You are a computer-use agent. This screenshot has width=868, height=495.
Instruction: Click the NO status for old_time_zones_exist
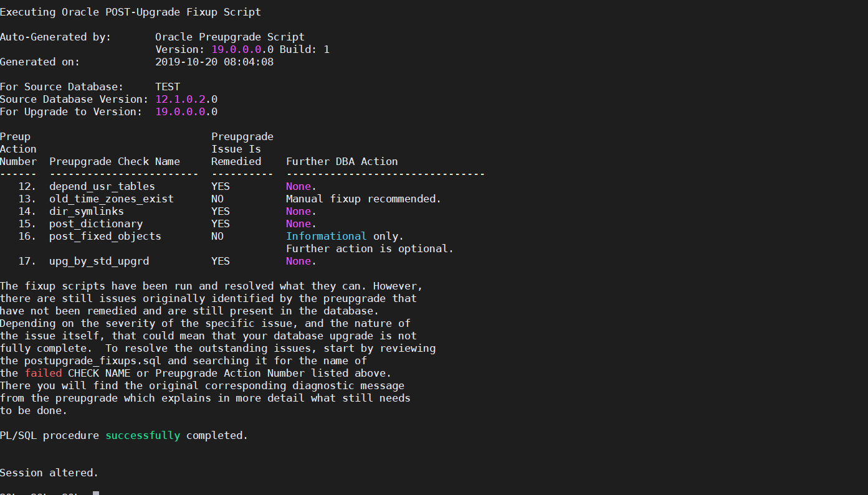coord(217,199)
